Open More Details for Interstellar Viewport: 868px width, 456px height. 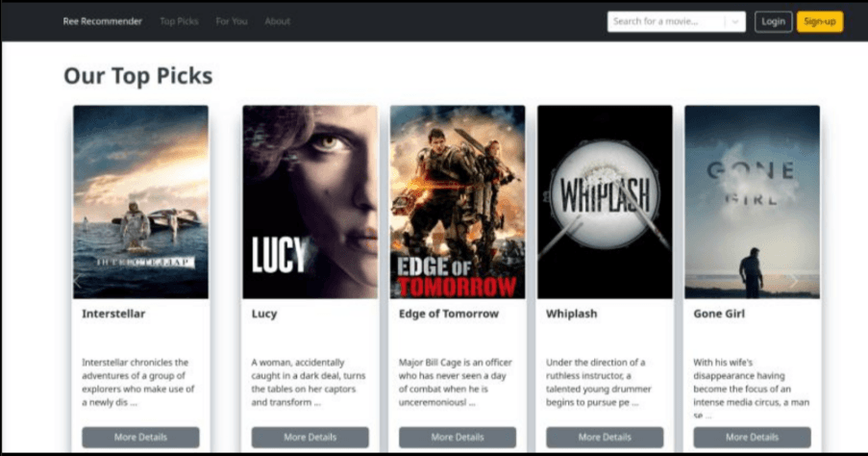pos(140,437)
